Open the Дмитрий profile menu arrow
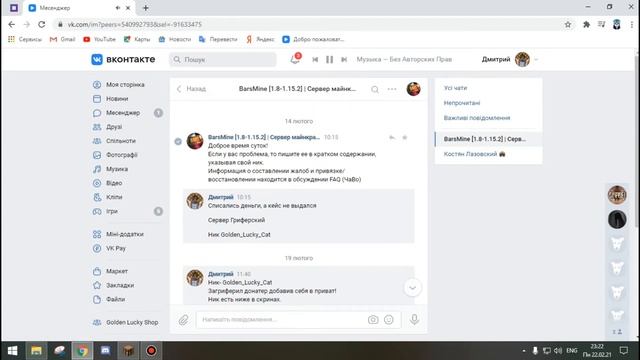The height and width of the screenshot is (360, 640). click(x=536, y=60)
